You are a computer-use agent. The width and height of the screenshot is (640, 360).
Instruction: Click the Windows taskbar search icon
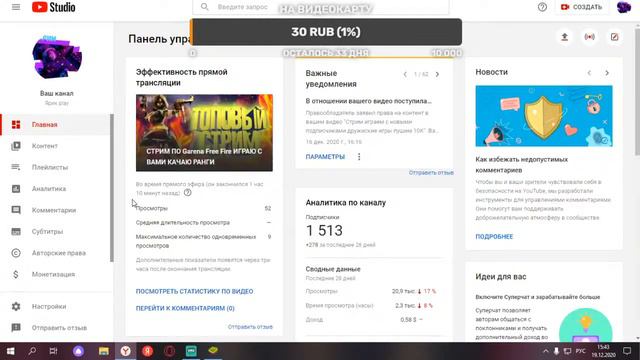pyautogui.click(x=32, y=351)
